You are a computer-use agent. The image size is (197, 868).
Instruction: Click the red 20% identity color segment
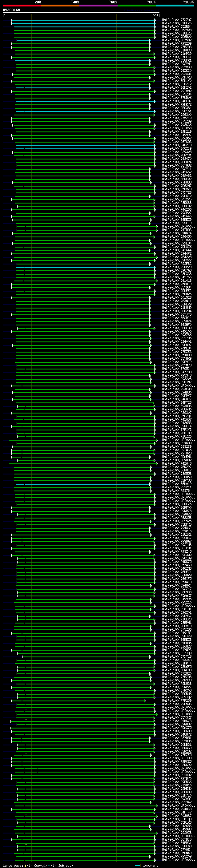click(x=22, y=6)
